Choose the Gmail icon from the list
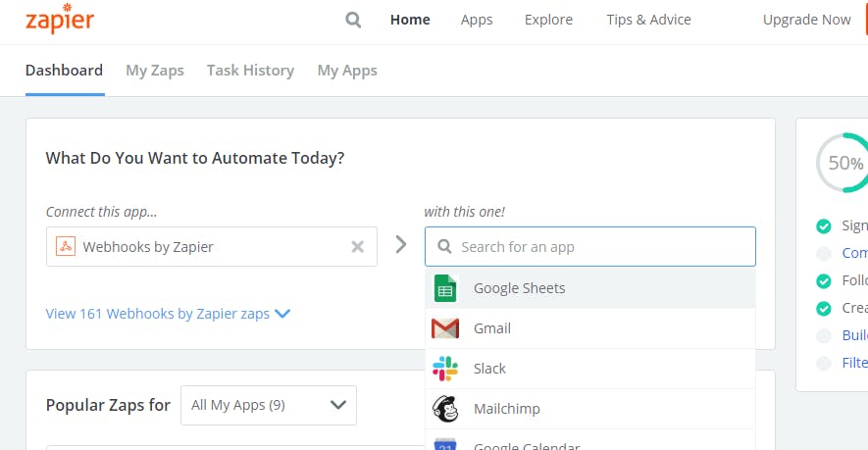 pos(445,328)
